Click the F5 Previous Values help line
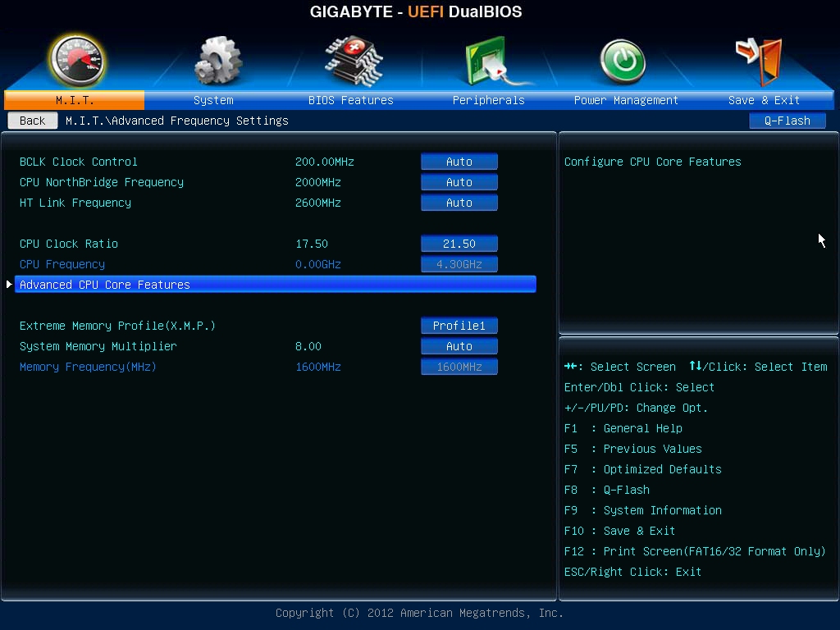The image size is (840, 630). point(632,449)
